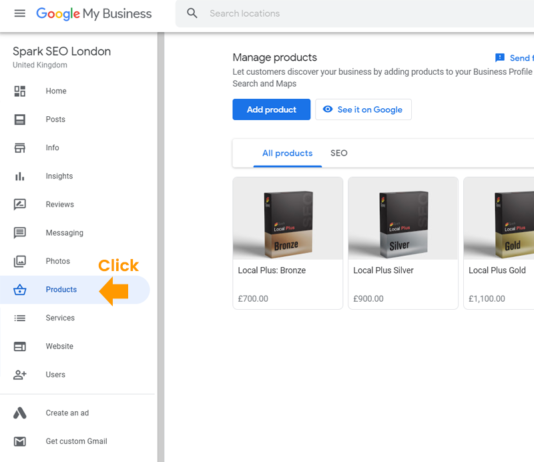The image size is (534, 462).
Task: Open the Local Plus Silver product thumbnail
Action: point(403,219)
